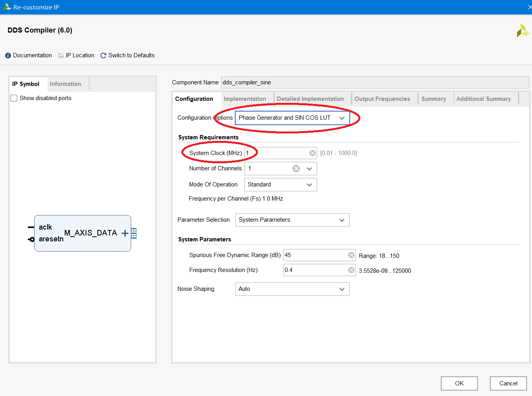Open the Output Frequencies tab

click(x=382, y=99)
